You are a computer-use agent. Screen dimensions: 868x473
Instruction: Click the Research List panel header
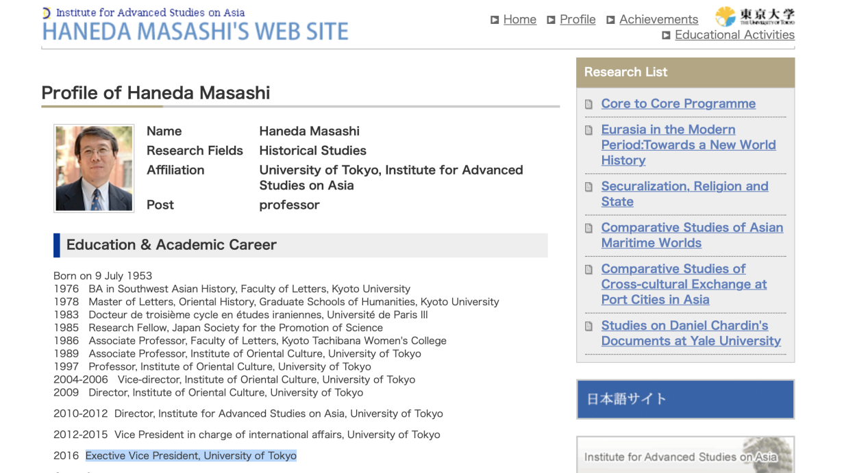686,72
